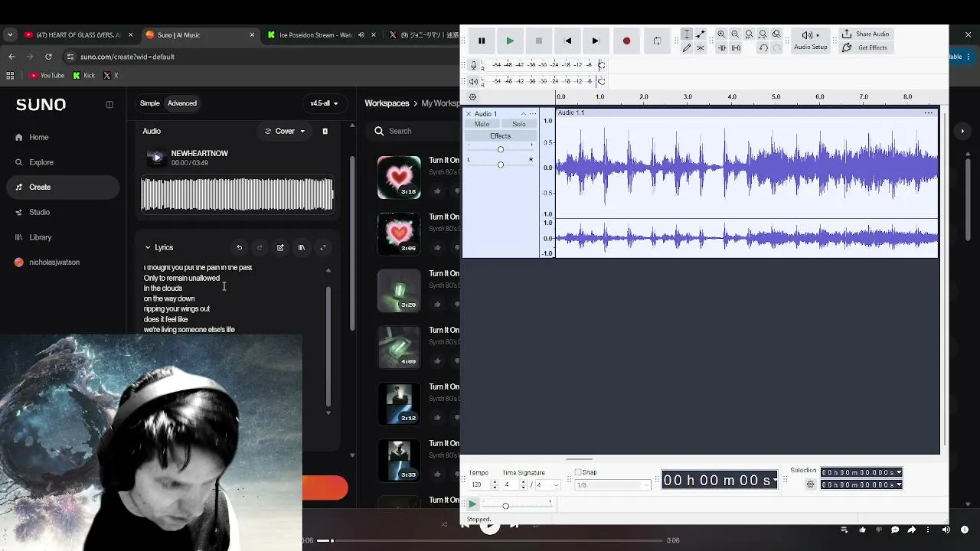Delete the uploaded audio with trash icon
This screenshot has width=980, height=551.
tap(325, 131)
